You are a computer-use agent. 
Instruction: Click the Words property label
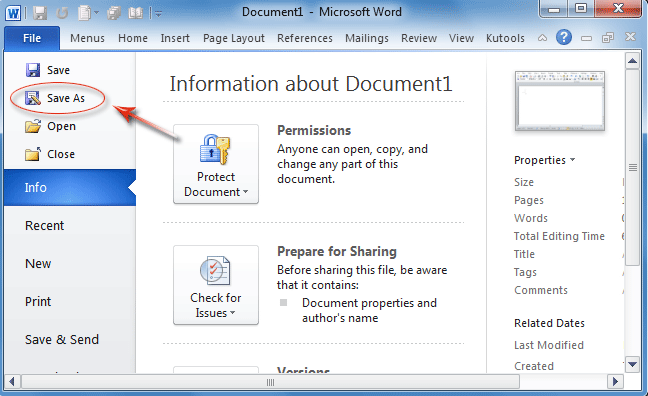point(531,218)
